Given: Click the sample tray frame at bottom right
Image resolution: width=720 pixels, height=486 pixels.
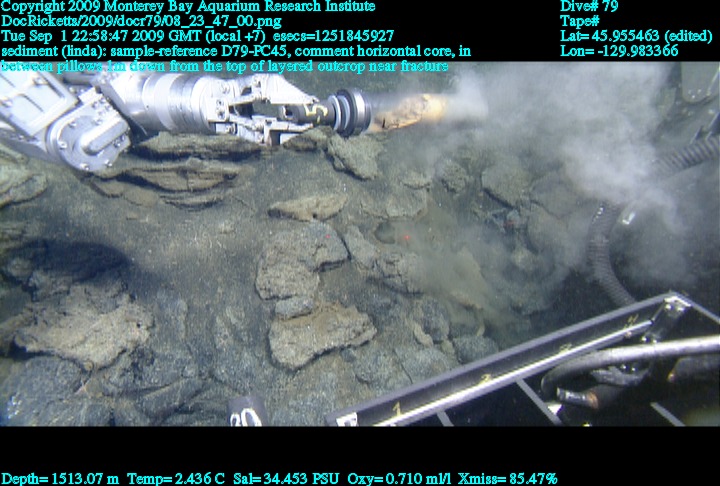Looking at the screenshot, I should tap(540, 370).
